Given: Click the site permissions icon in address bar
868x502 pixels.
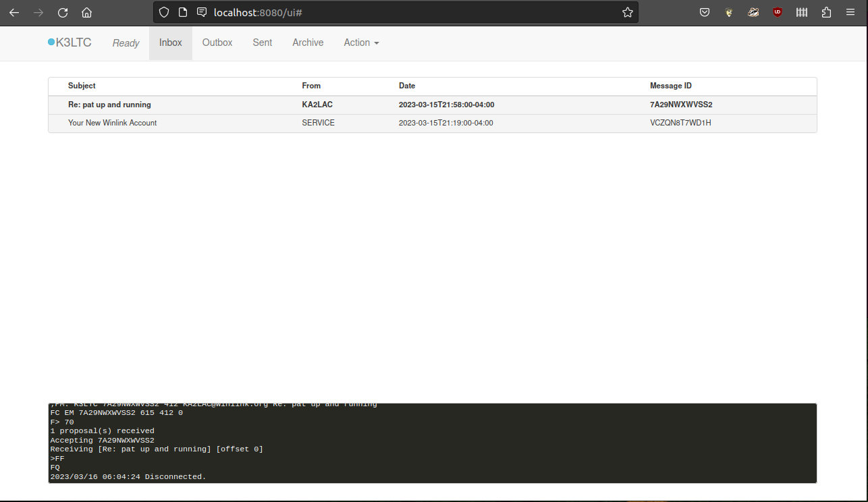Looking at the screenshot, I should (201, 12).
